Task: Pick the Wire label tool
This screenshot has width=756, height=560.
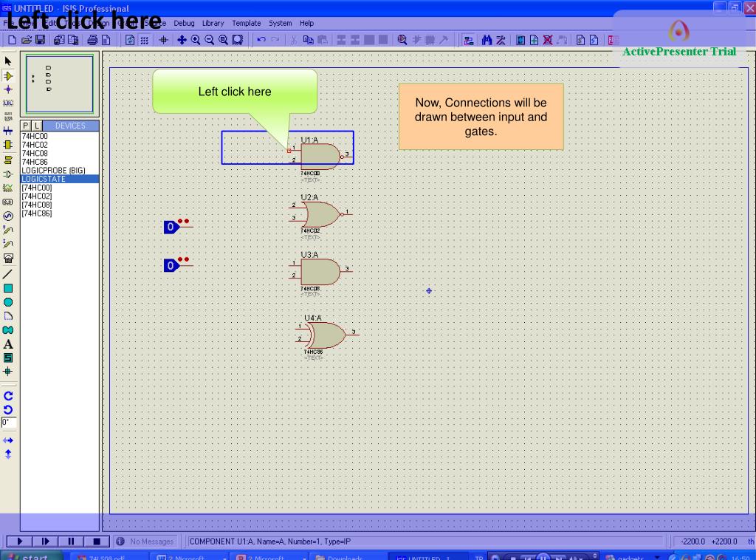Action: coord(7,103)
